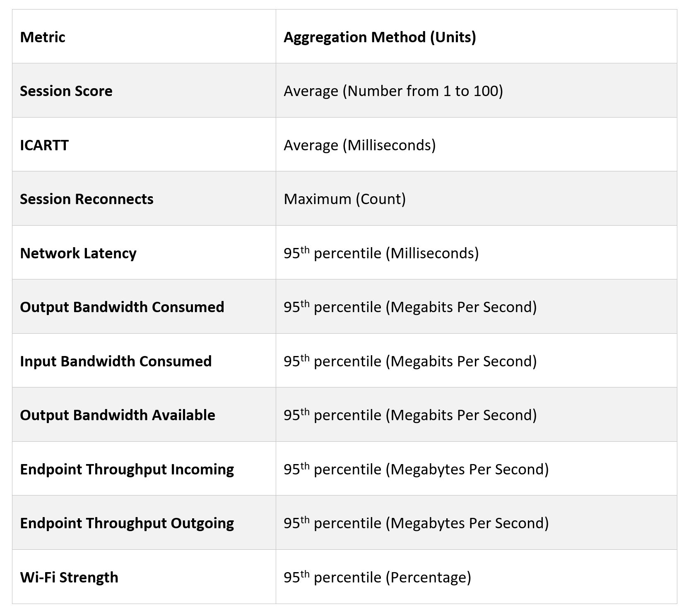Select the Input Bandwidth Consumed cell
The image size is (691, 616).
[116, 361]
